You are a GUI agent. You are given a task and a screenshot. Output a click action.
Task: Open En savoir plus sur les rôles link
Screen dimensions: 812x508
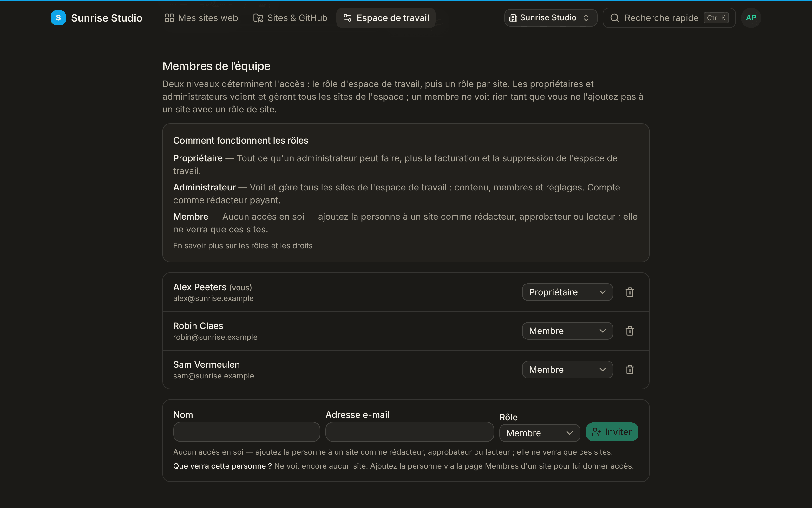(243, 246)
